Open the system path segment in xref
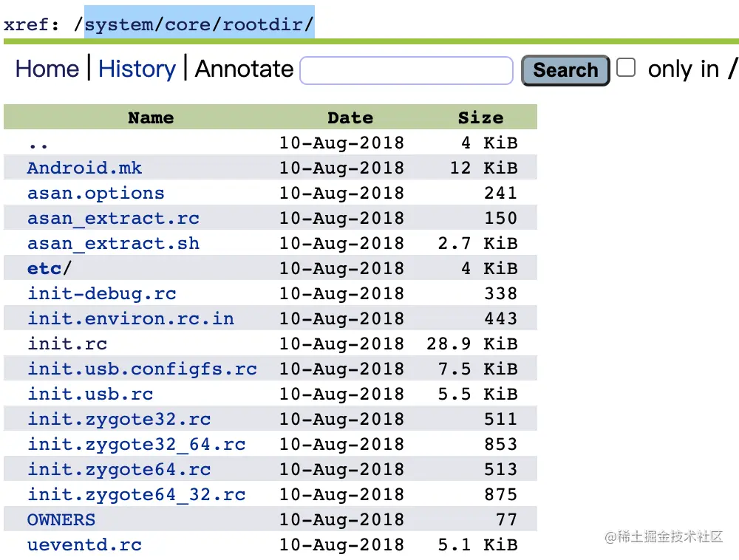Image resolution: width=739 pixels, height=560 pixels. 119,24
